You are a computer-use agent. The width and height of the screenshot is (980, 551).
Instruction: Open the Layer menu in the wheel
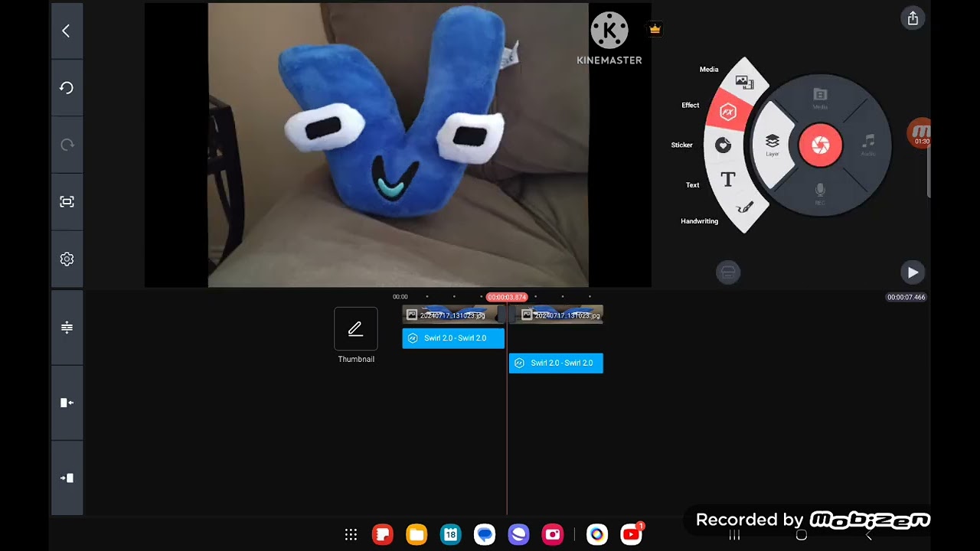click(x=772, y=145)
